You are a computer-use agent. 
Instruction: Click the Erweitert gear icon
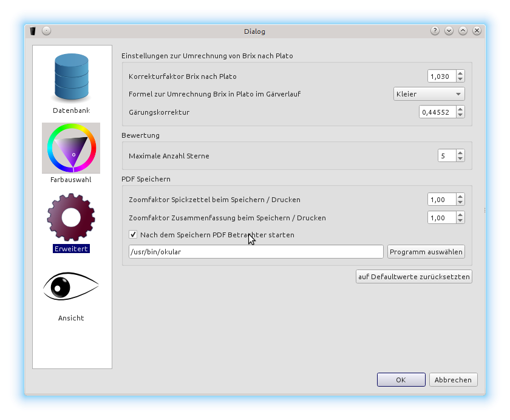pyautogui.click(x=71, y=217)
